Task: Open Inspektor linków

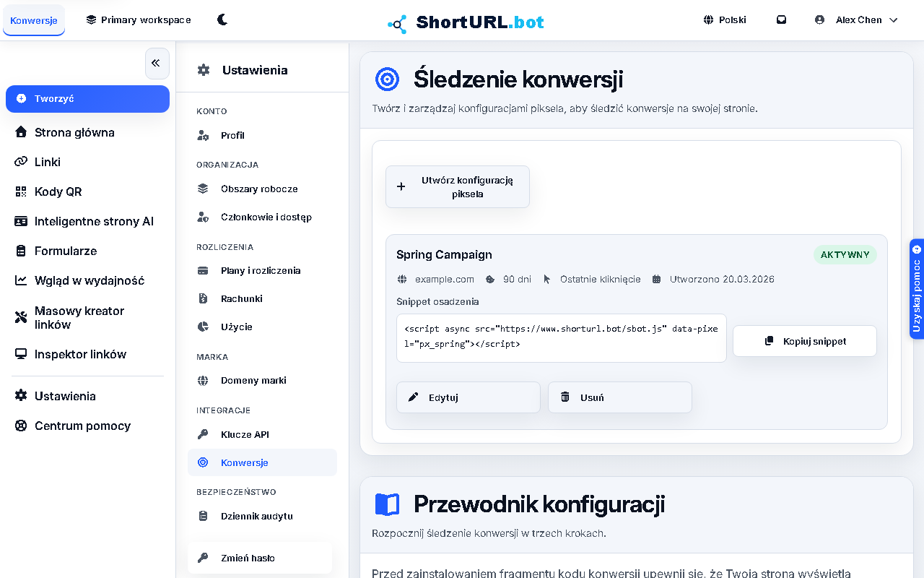Action: (87, 354)
